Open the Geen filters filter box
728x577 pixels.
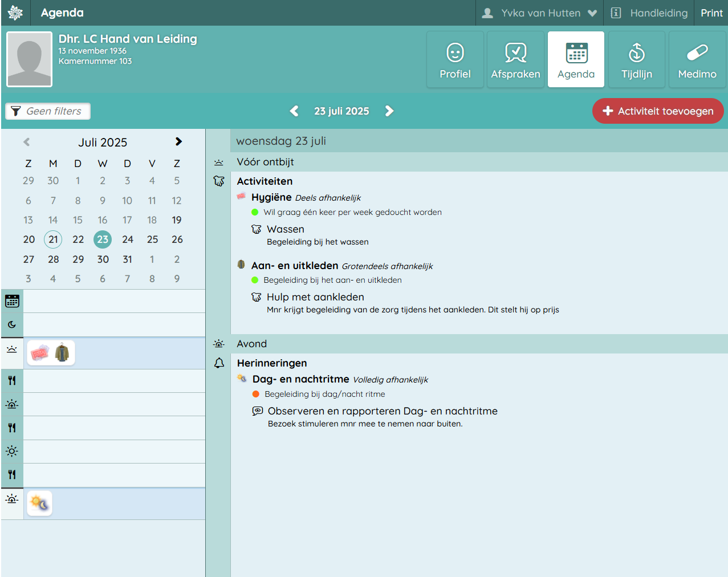[x=48, y=111]
